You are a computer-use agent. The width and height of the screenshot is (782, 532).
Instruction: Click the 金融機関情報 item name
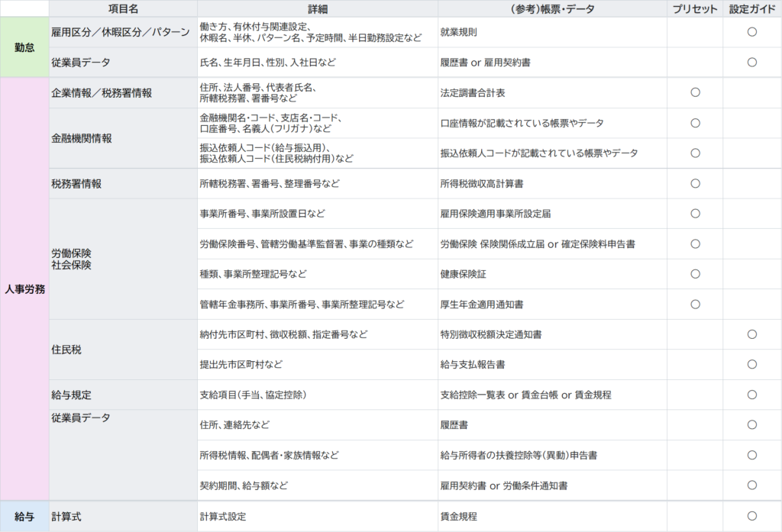(82, 138)
